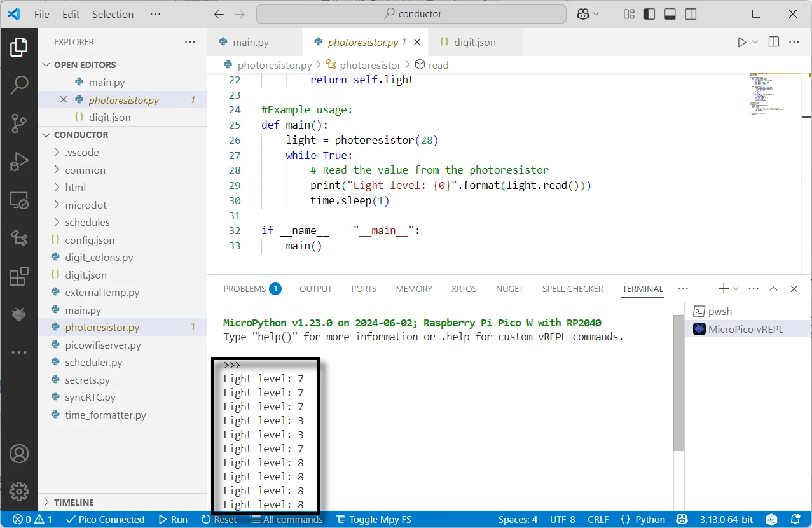Open terminal panel more actions ellipsis

pos(754,288)
